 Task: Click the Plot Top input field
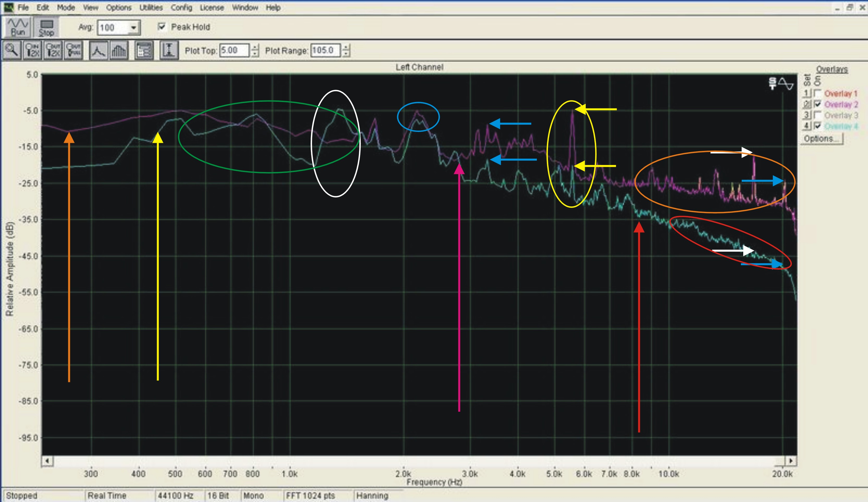(x=234, y=50)
